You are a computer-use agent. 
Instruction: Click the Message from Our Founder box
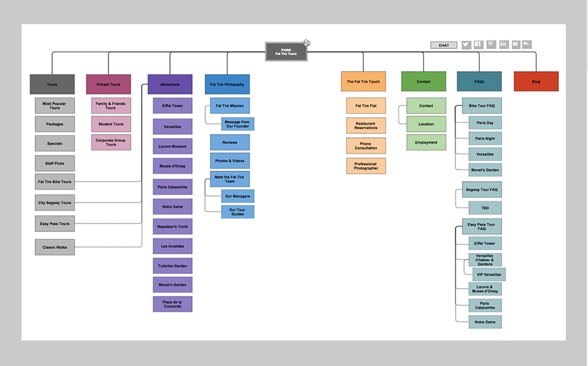coord(237,124)
